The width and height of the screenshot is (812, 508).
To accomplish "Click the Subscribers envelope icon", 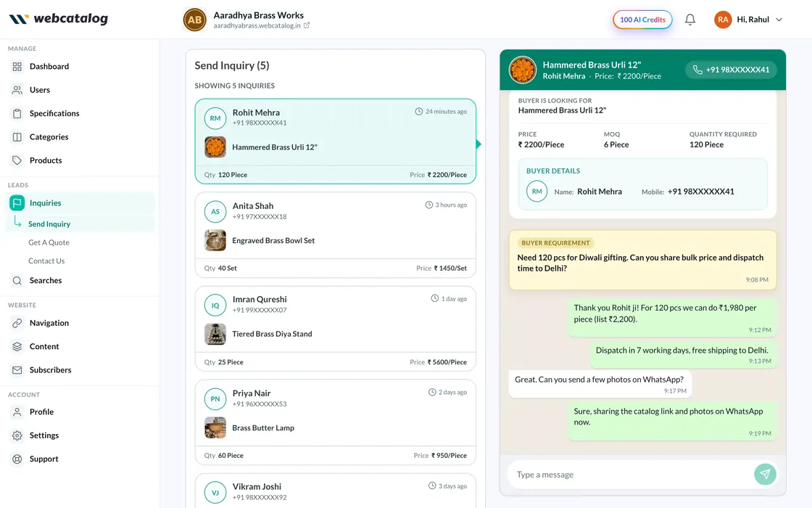I will 17,370.
